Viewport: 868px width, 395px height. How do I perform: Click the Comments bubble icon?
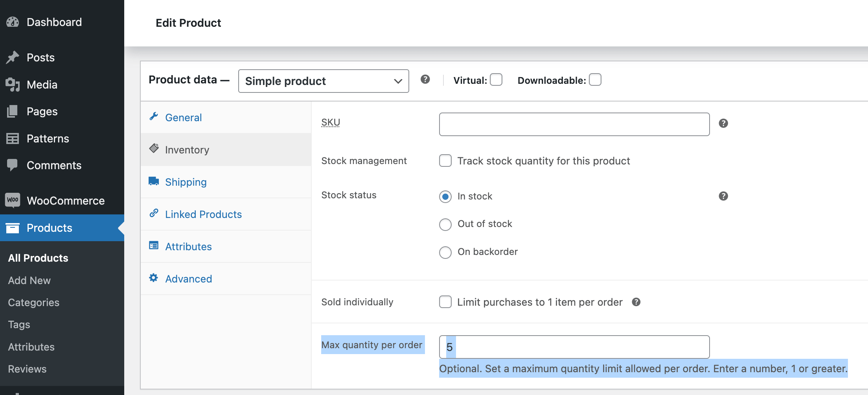[x=13, y=165]
